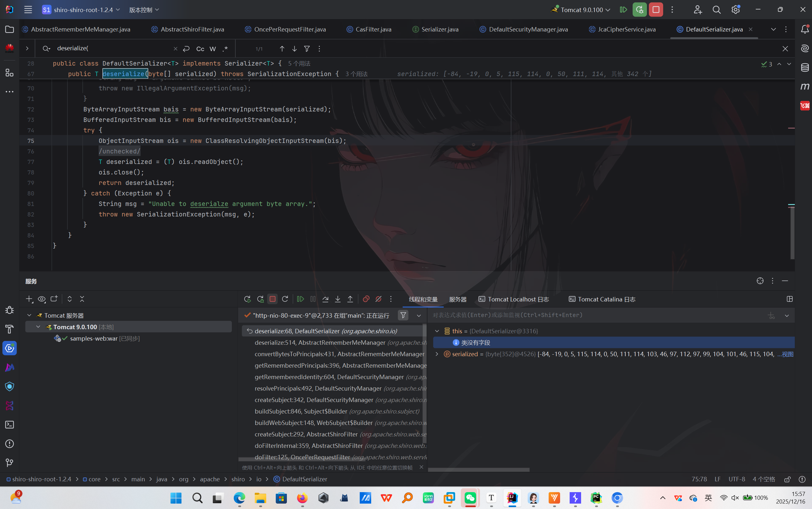The height and width of the screenshot is (509, 812).
Task: Open the Database tool window icon
Action: point(805,68)
